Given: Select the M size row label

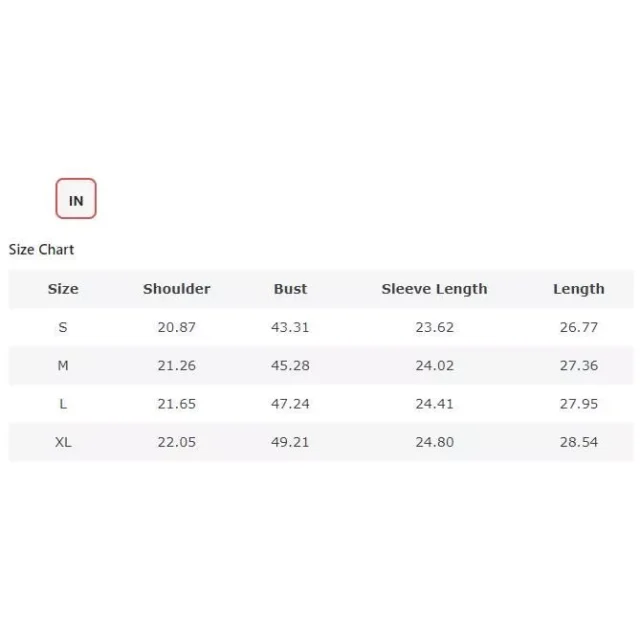Looking at the screenshot, I should point(63,365).
